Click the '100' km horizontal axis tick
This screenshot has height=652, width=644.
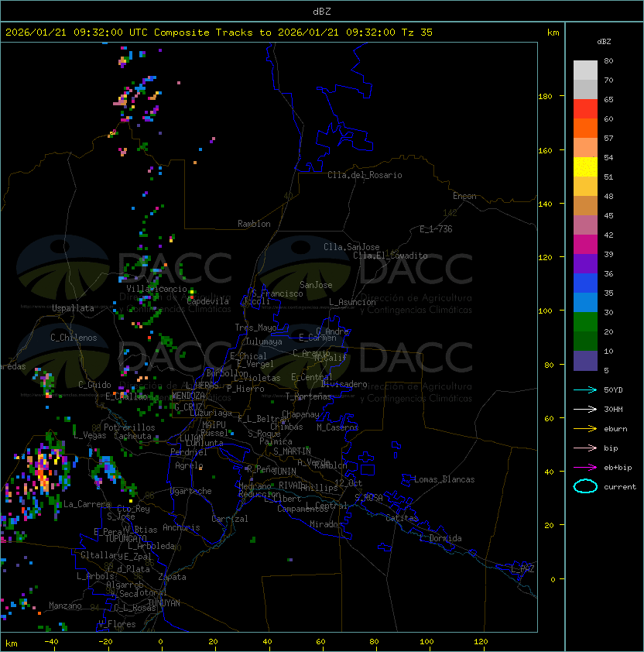[427, 641]
